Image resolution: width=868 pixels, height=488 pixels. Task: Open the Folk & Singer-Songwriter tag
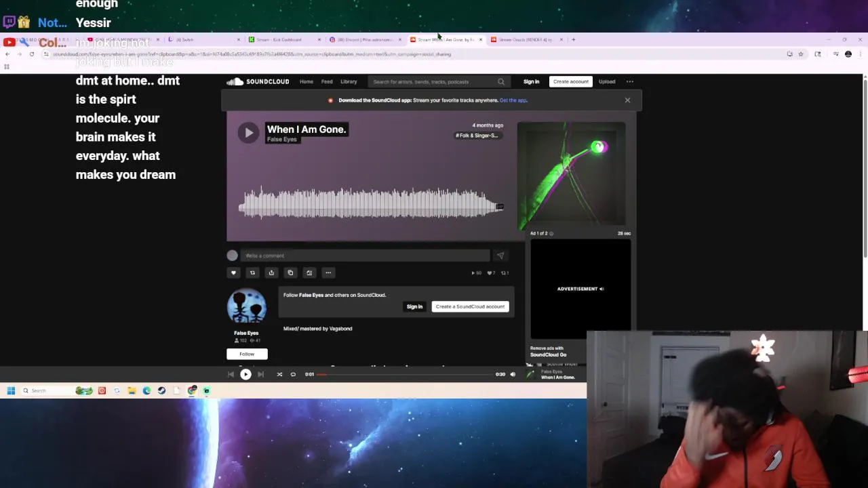[x=477, y=136]
